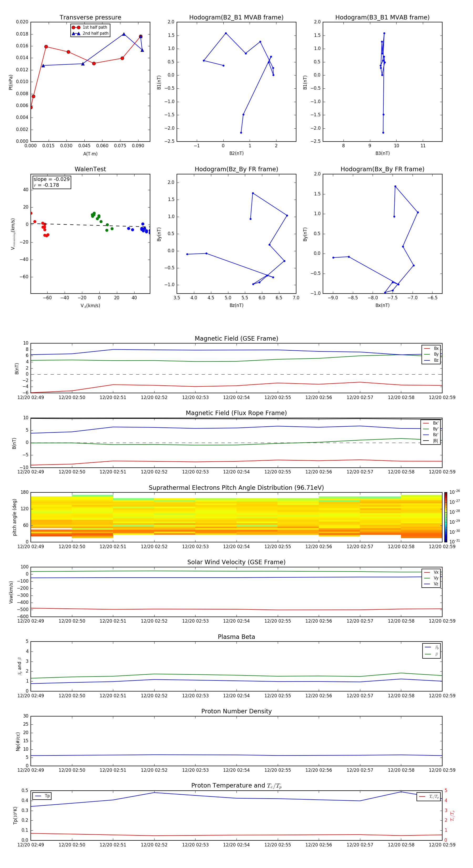
Task: Click the "B2(nT)" x-axis label
Action: coord(236,153)
